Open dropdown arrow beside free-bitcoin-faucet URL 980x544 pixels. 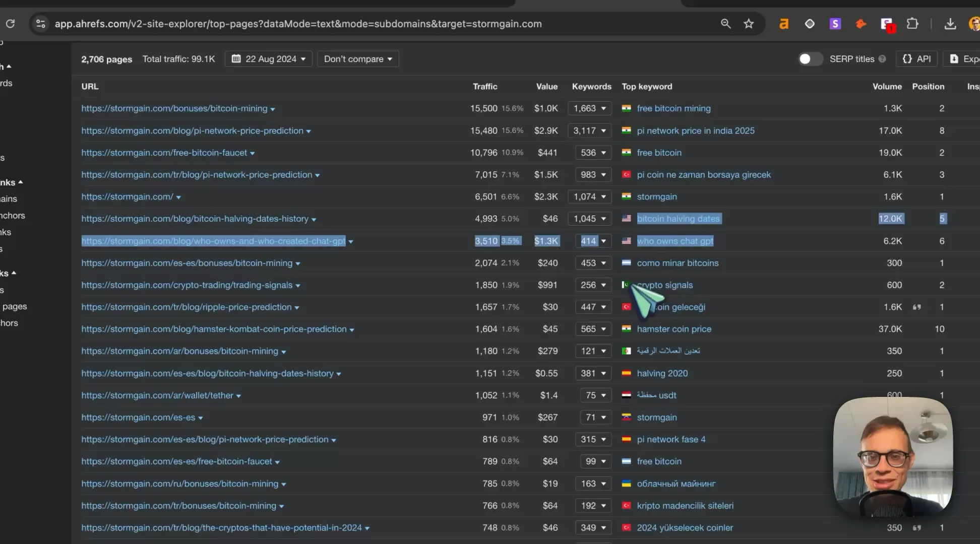[x=252, y=153]
